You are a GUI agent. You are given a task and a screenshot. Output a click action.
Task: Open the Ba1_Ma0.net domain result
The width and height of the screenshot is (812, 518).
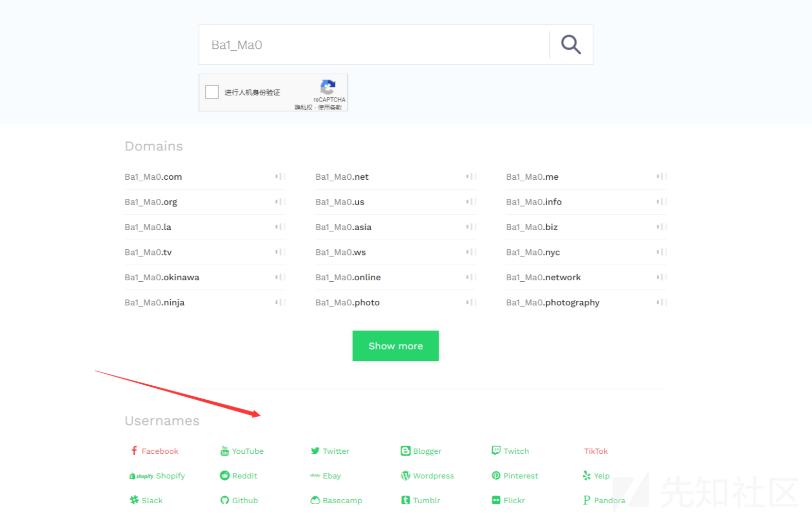click(342, 177)
